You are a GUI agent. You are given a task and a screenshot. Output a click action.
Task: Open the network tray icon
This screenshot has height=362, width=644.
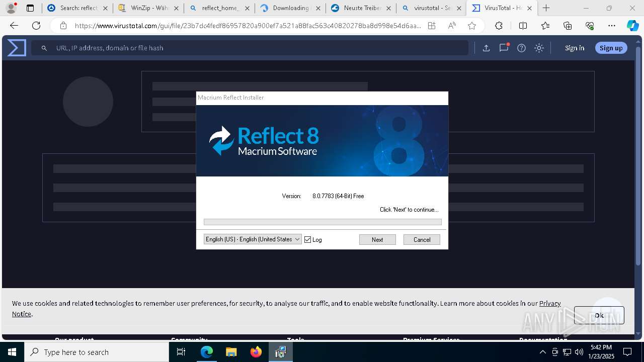(567, 352)
